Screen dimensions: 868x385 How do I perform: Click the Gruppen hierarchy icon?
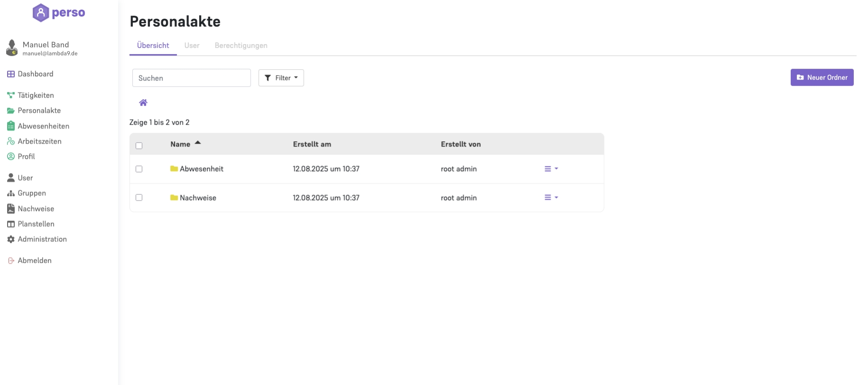[x=11, y=193]
